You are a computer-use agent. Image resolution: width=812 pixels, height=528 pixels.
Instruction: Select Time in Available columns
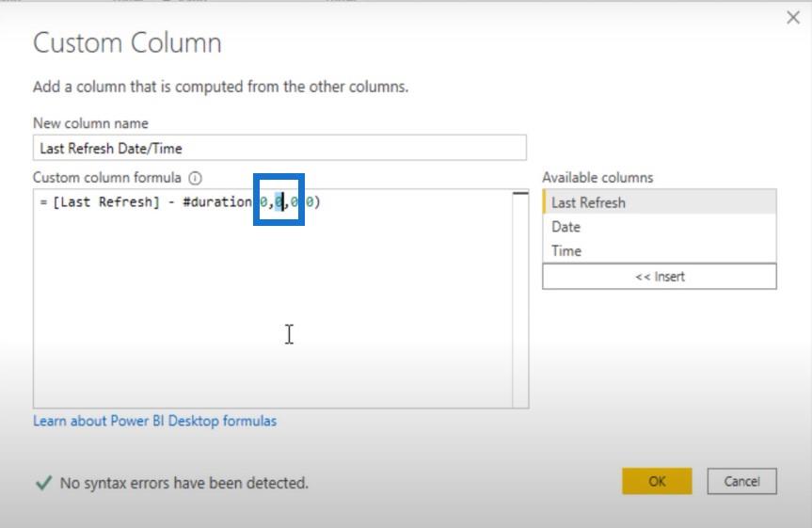660,250
